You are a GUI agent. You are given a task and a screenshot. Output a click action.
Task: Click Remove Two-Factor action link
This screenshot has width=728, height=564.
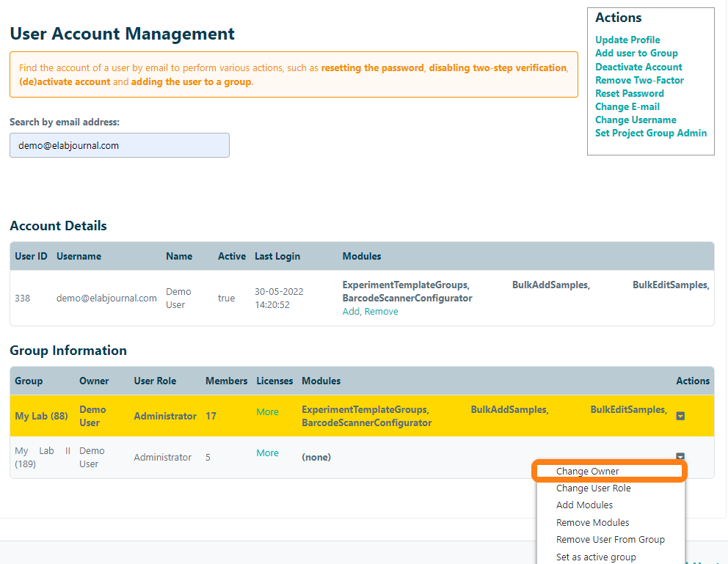(639, 80)
